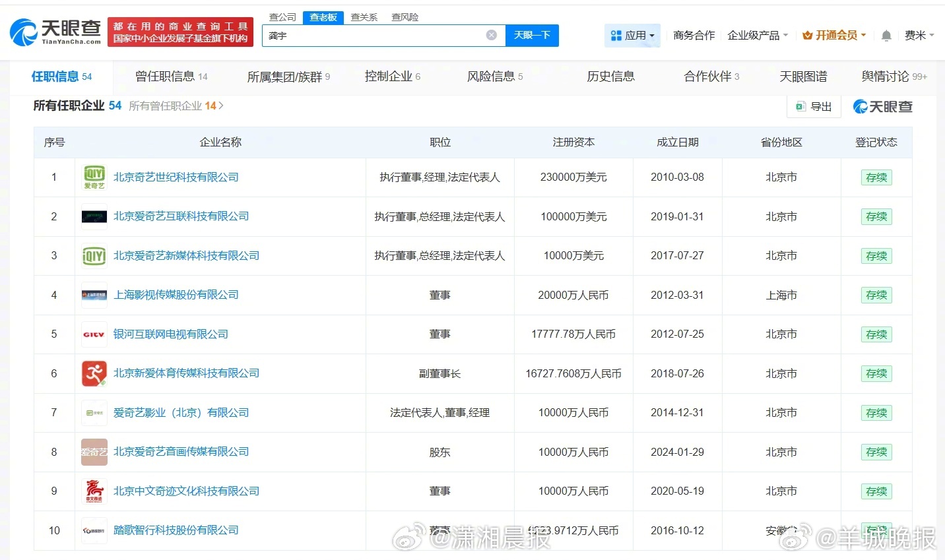The height and width of the screenshot is (560, 945).
Task: Click the 所有曾任职企业 14 link
Action: (x=176, y=106)
